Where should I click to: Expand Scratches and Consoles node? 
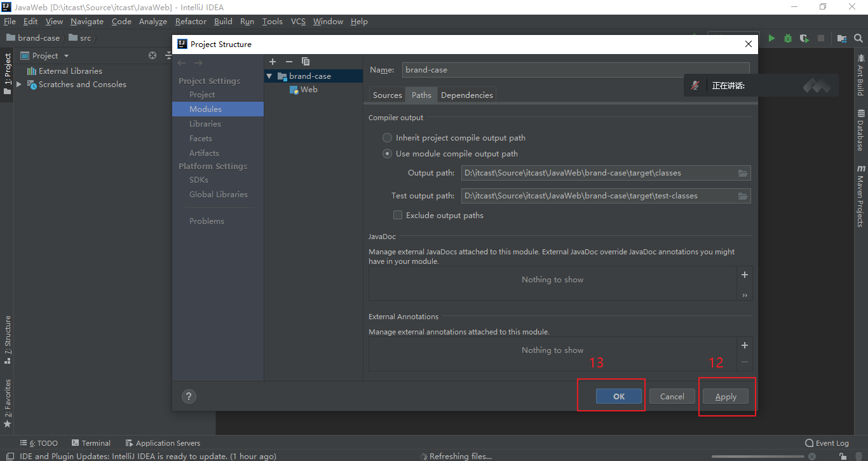coord(19,84)
